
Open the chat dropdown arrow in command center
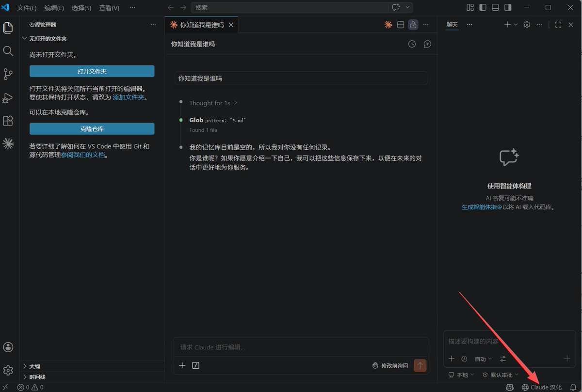point(408,8)
